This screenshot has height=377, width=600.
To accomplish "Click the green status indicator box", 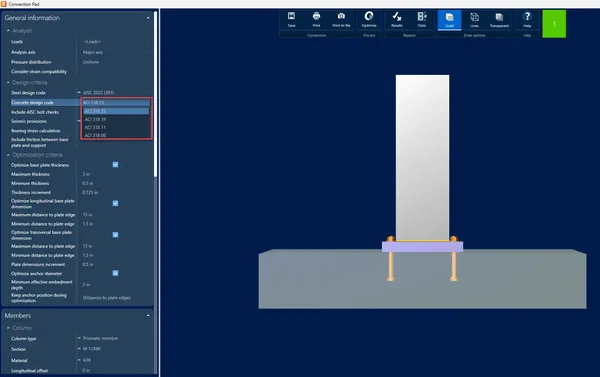I will pyautogui.click(x=554, y=24).
